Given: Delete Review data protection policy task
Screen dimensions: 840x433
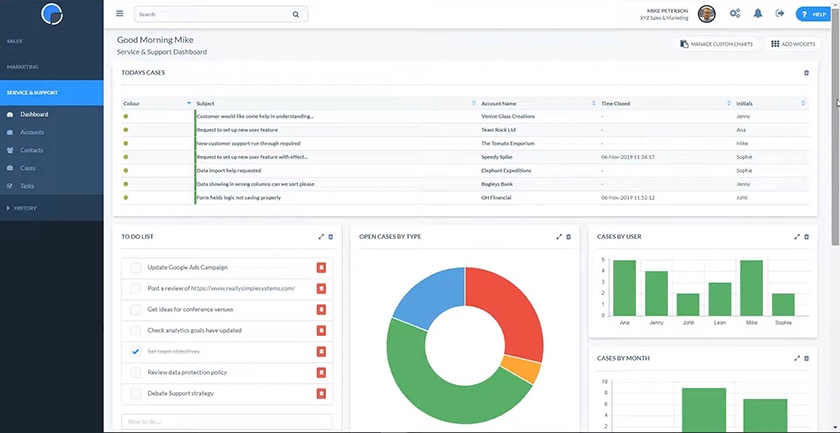Looking at the screenshot, I should pyautogui.click(x=321, y=372).
